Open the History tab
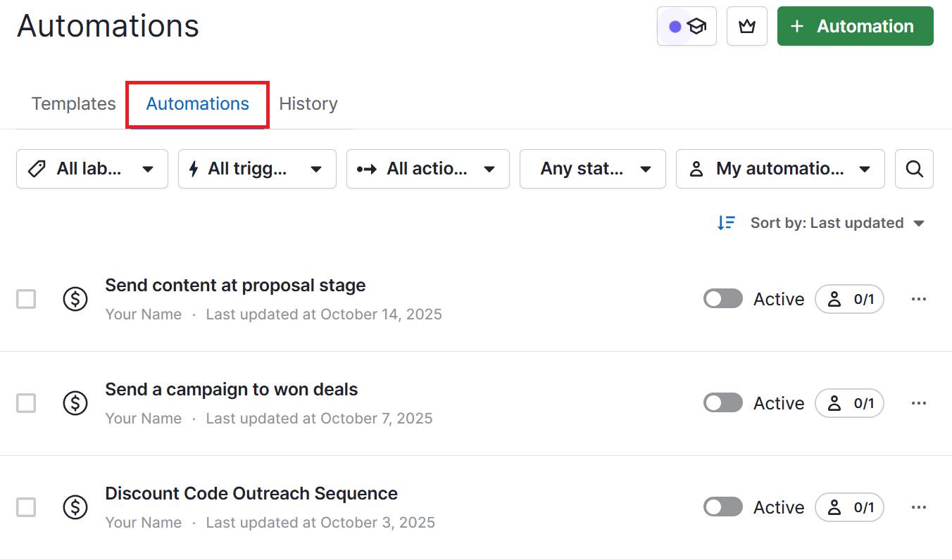This screenshot has width=952, height=560. 308,103
